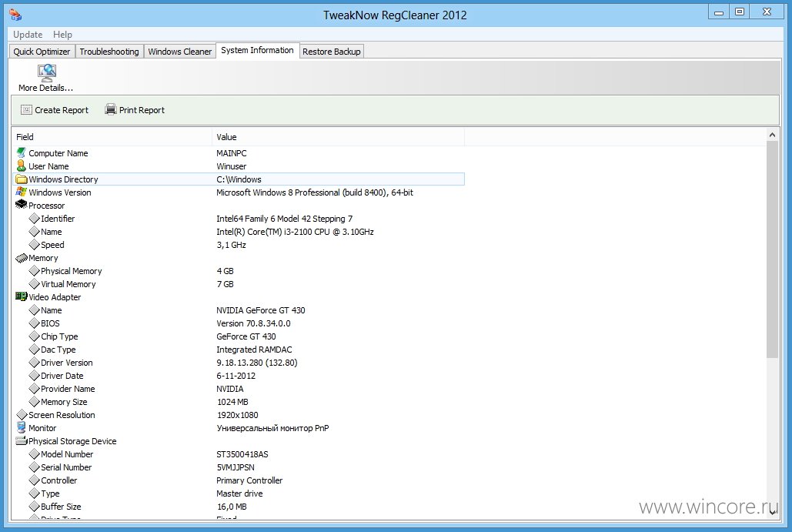Open the Help menu
The width and height of the screenshot is (792, 532).
tap(62, 35)
